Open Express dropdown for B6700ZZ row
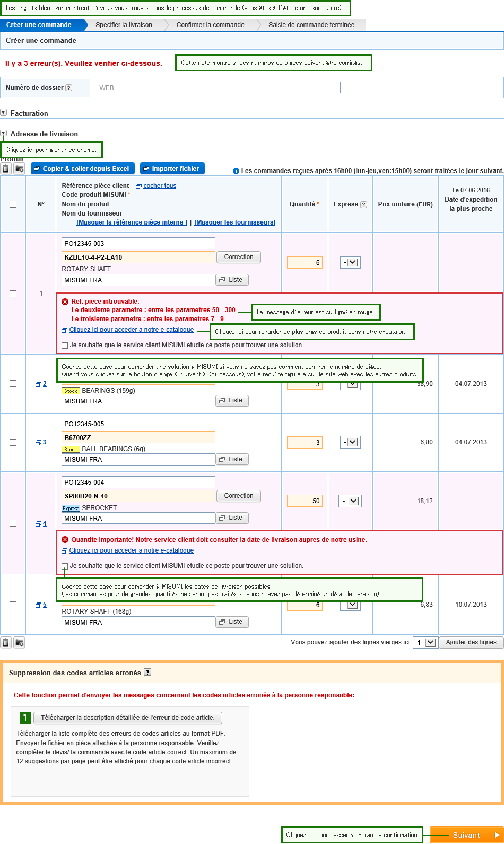 [350, 442]
